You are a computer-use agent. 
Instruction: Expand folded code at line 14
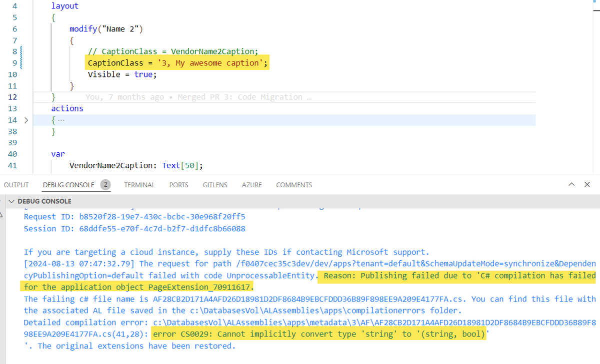[x=25, y=120]
